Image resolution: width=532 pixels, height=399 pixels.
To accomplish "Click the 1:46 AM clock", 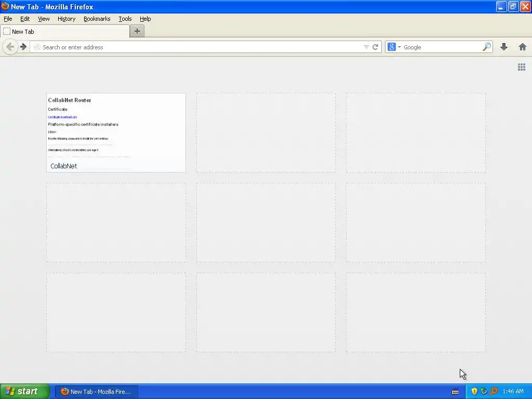I will pos(513,391).
